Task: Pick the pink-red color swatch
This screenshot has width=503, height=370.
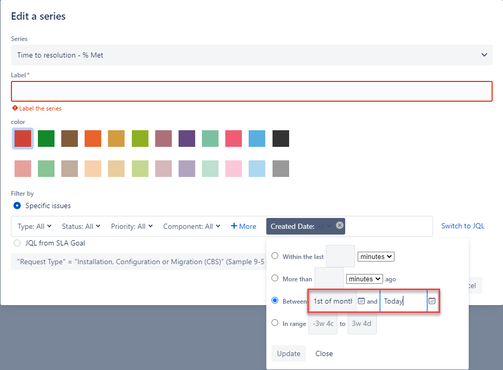Action: 233,138
